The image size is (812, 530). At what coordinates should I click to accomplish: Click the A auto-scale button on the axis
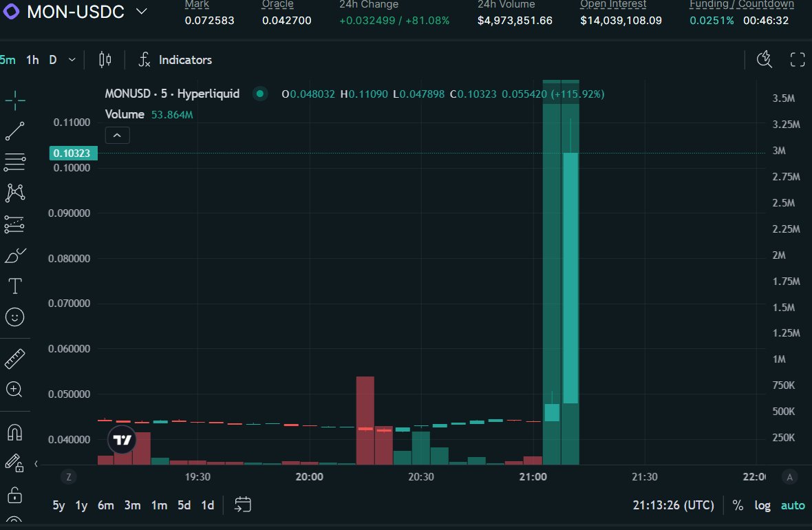(790, 477)
